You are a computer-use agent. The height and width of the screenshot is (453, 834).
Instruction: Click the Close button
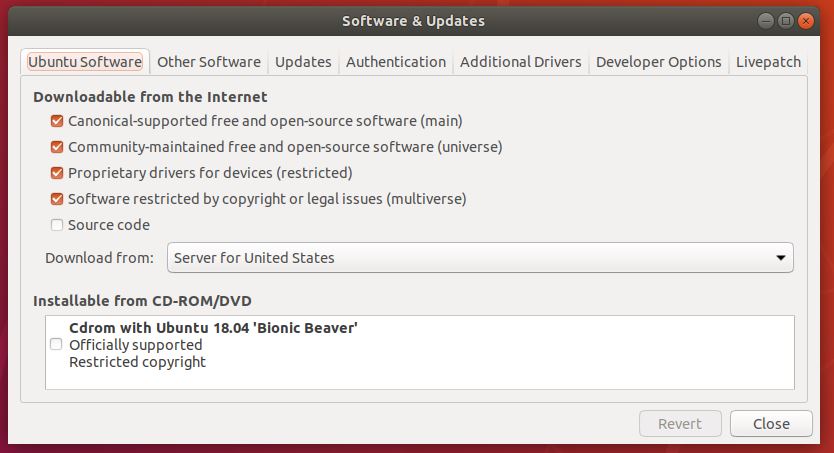pos(771,424)
